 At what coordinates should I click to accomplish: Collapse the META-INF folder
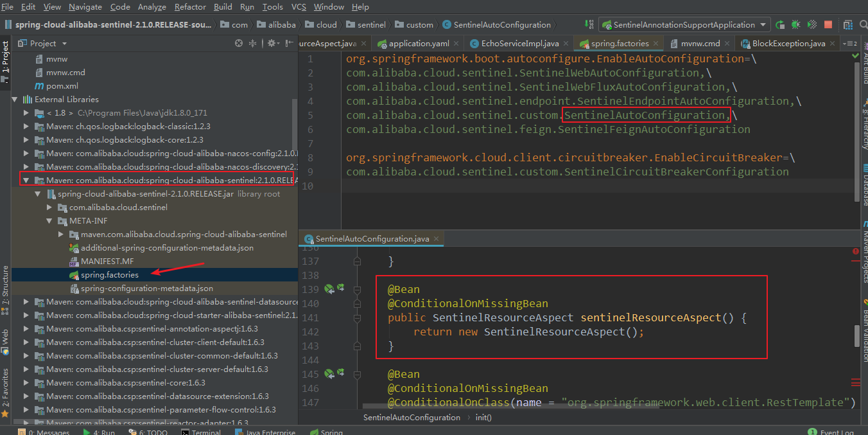tap(50, 221)
